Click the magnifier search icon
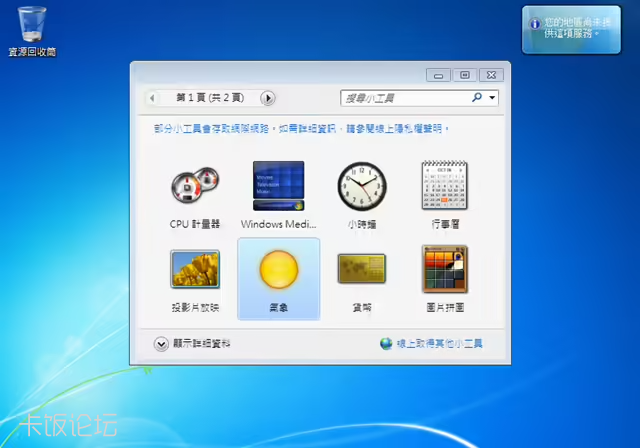640x448 pixels. click(477, 98)
